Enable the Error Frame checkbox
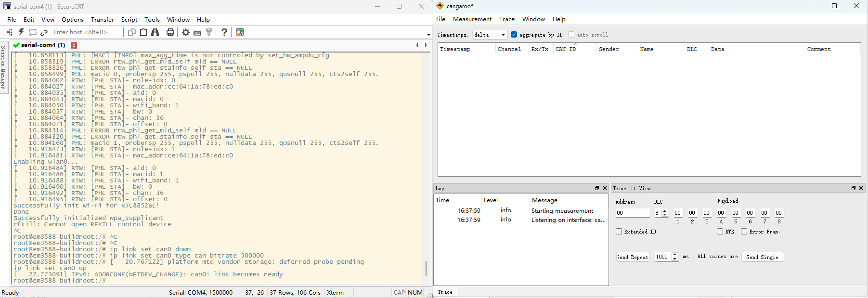 tap(744, 232)
